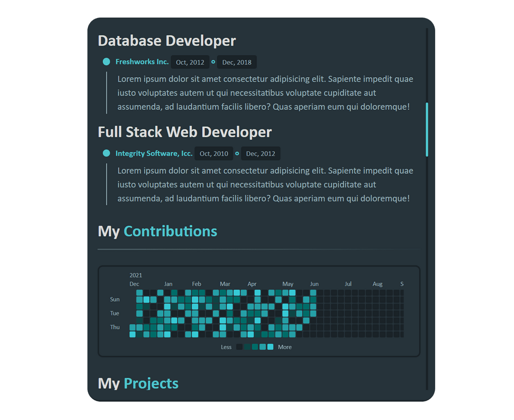Click the My Contributions section heading
The height and width of the screenshot is (420, 514).
(x=157, y=231)
